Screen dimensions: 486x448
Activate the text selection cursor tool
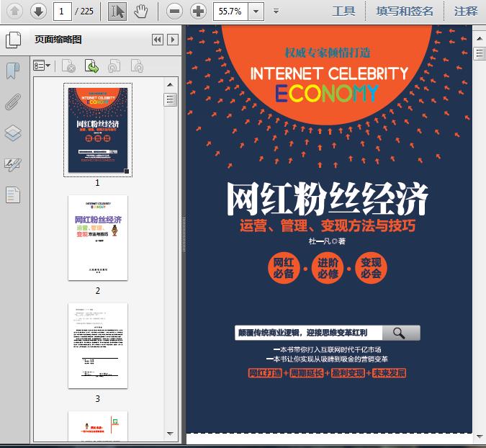117,12
